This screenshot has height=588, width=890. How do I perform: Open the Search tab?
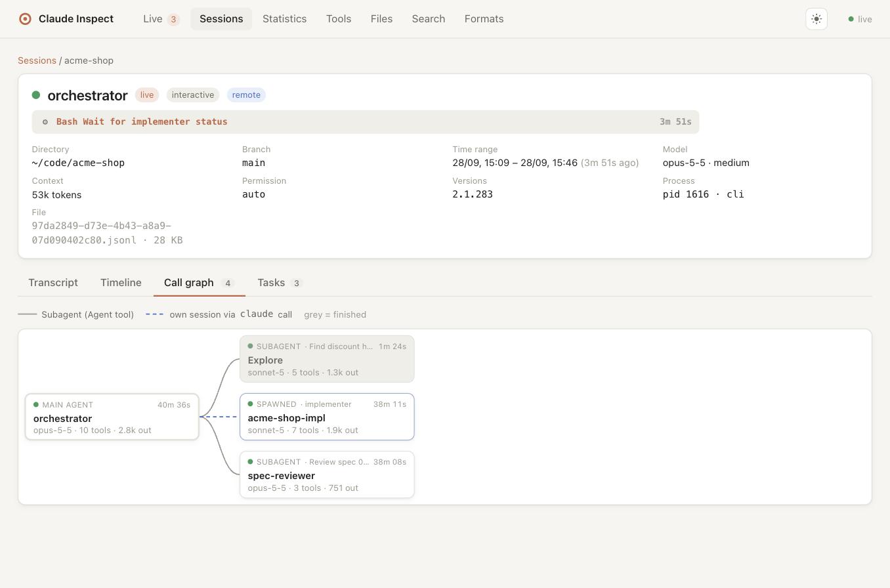[429, 19]
